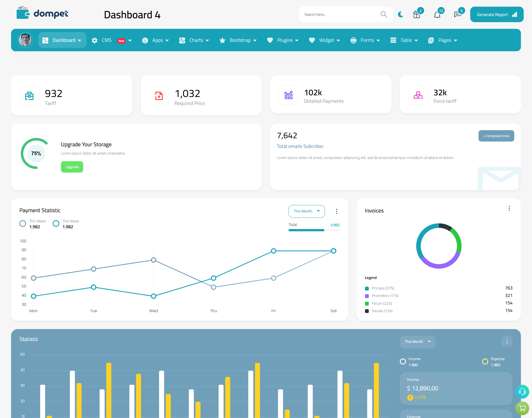Click the Upgrade storage button
The image size is (532, 418).
coord(72,167)
